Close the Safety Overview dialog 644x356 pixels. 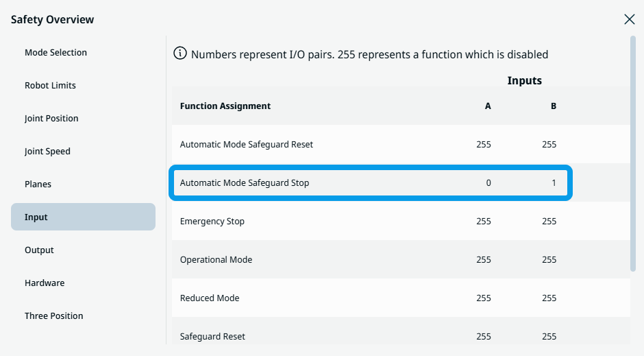[x=629, y=19]
